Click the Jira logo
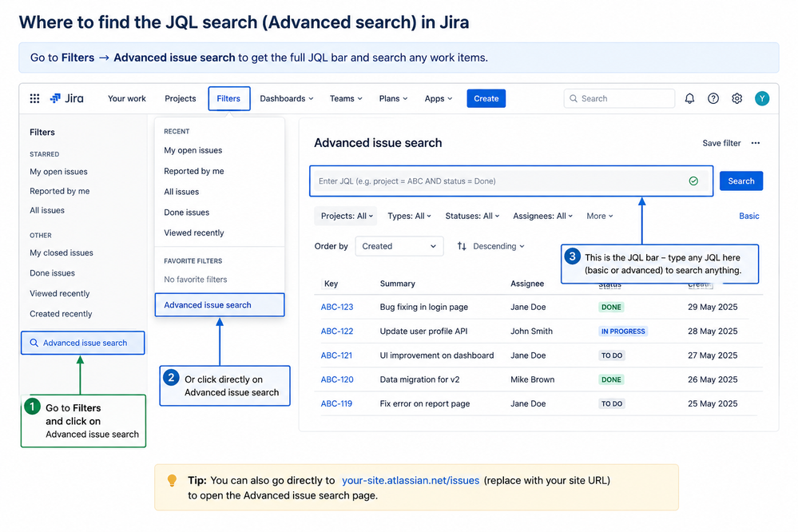 point(66,98)
